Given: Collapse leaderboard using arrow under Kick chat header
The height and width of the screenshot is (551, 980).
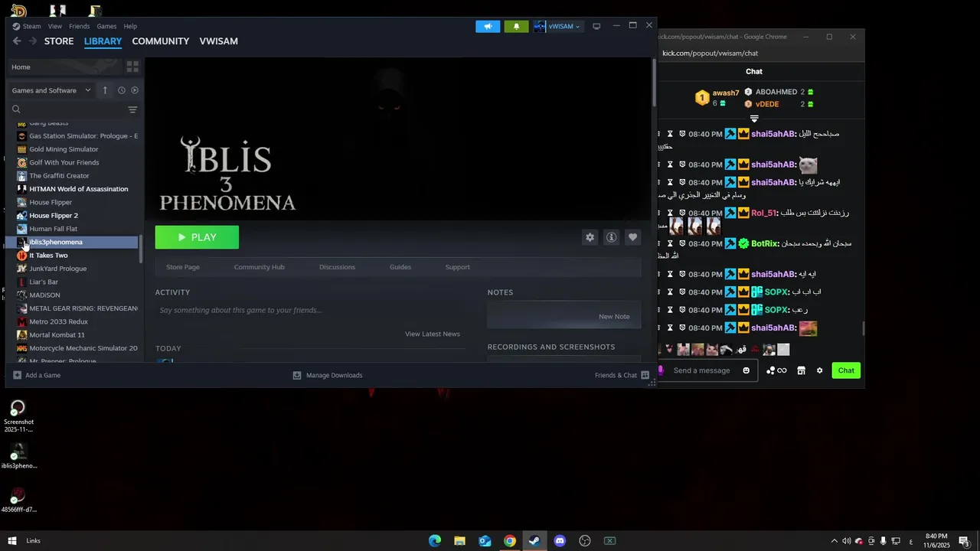Looking at the screenshot, I should 754,119.
